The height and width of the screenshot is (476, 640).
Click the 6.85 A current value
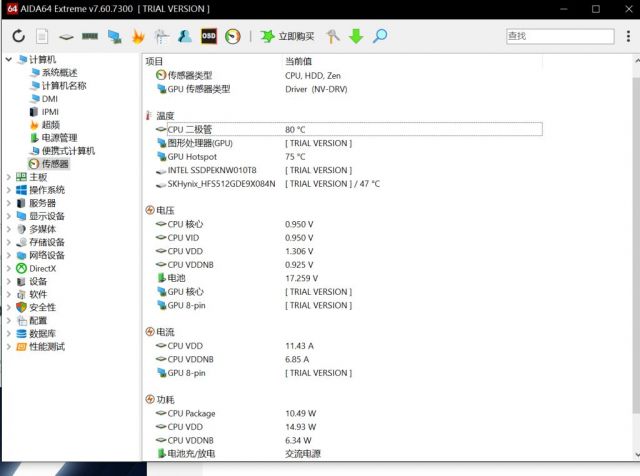point(297,359)
